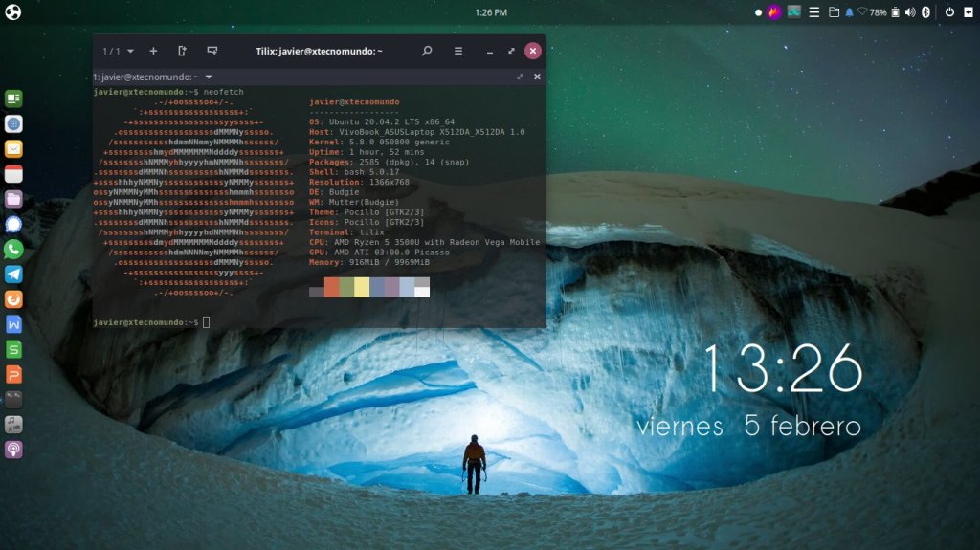Click the power button in top panel
This screenshot has height=550, width=980.
pyautogui.click(x=949, y=12)
